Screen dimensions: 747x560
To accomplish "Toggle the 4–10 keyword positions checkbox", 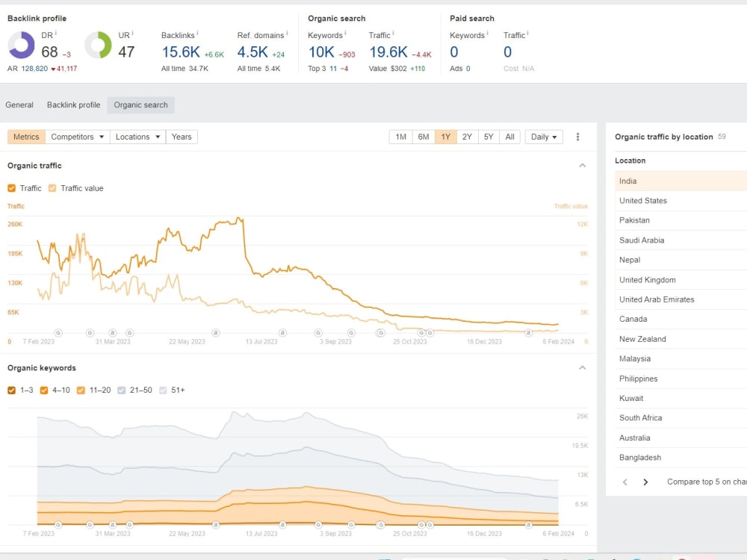I will (x=44, y=390).
